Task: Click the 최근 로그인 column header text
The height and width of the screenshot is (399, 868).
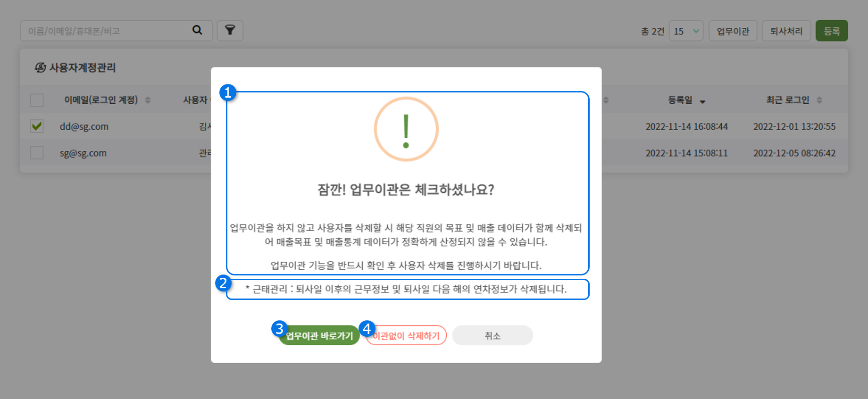Action: (x=787, y=100)
